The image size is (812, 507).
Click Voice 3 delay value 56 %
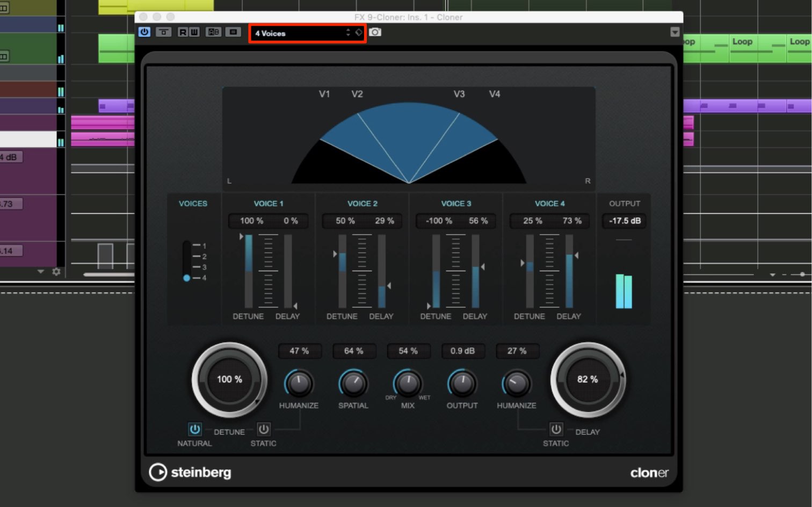(x=478, y=221)
